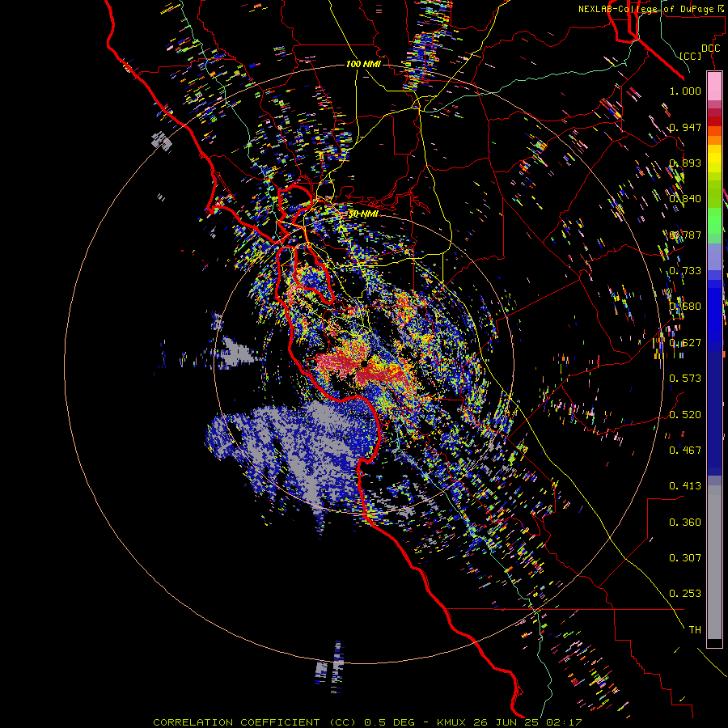This screenshot has width=728, height=728.
Task: Click the TH threshold label on the legend
Action: [695, 630]
